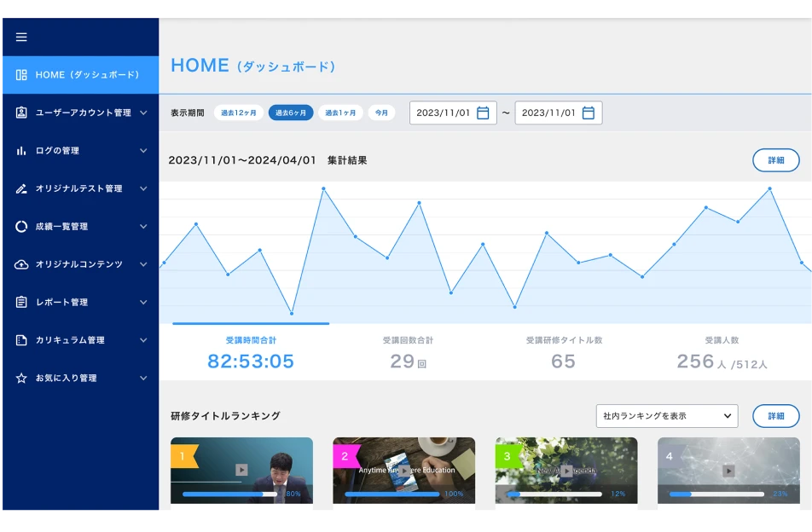Click the hamburger menu icon in sidebar
Image resolution: width=812 pixels, height=532 pixels.
21,37
